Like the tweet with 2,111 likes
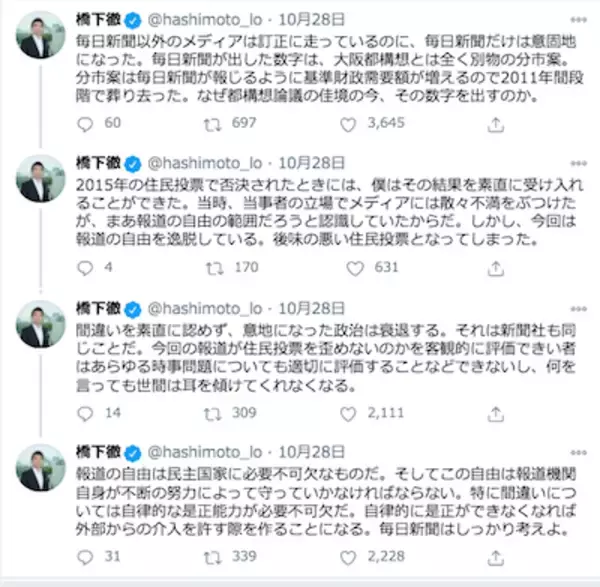Viewport: 600px width, 587px height. coord(349,412)
